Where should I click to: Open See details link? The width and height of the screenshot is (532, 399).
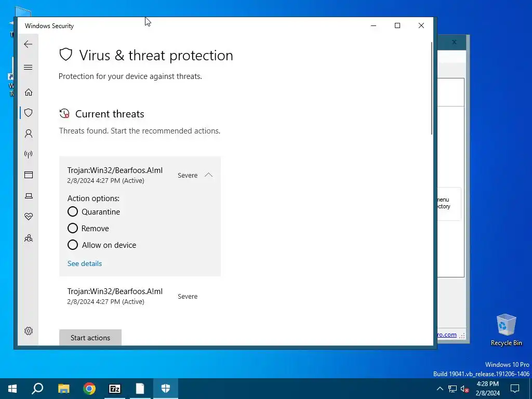(x=85, y=263)
